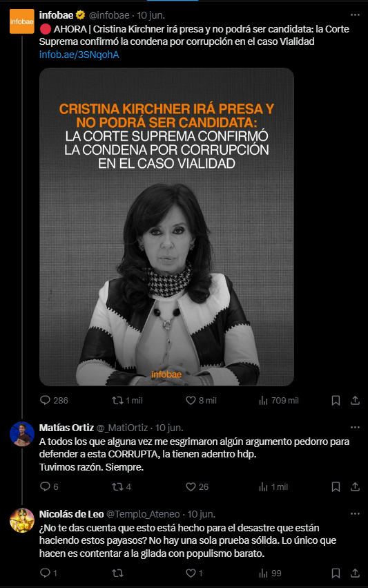Like the infobae tweet
The width and height of the screenshot is (368, 588).
click(x=201, y=401)
